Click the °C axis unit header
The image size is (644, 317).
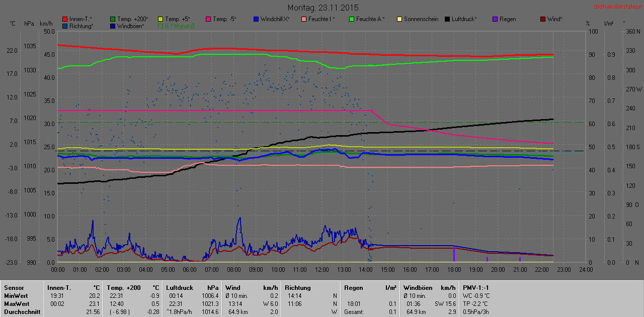pyautogui.click(x=13, y=24)
